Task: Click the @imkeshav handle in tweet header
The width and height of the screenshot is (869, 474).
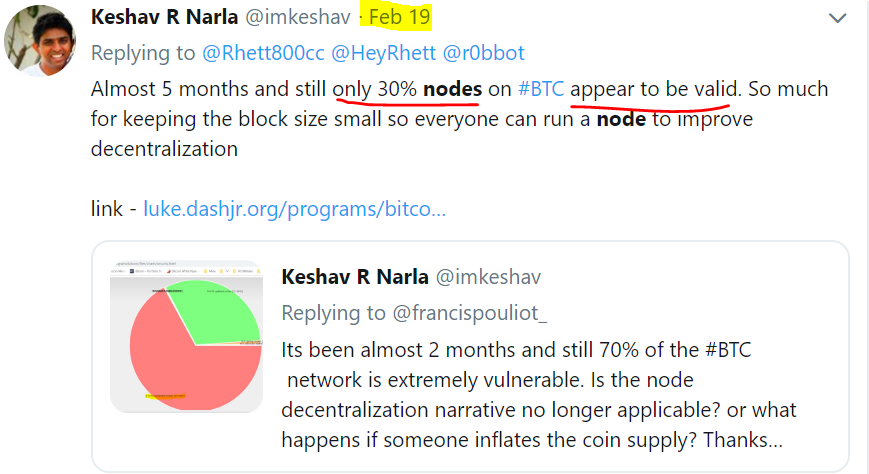Action: pos(298,17)
